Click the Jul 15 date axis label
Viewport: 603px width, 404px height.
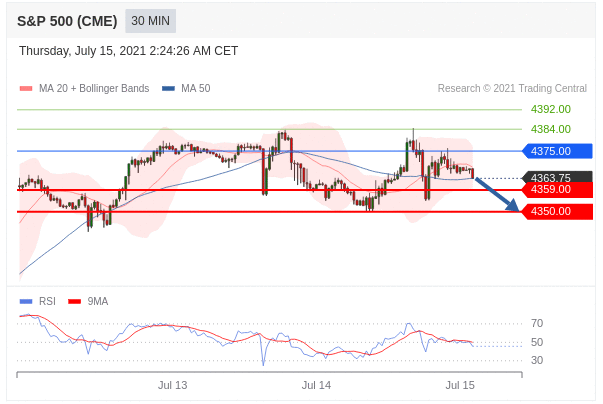[460, 385]
